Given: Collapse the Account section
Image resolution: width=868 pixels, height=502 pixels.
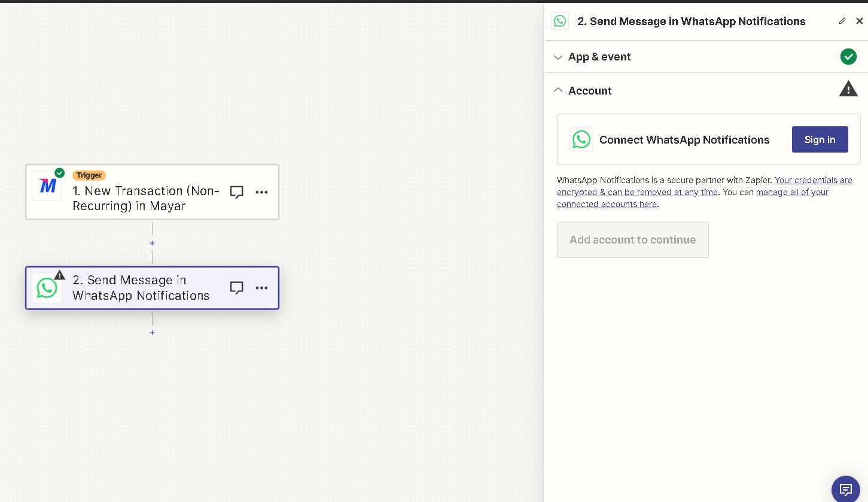Looking at the screenshot, I should pos(706,90).
